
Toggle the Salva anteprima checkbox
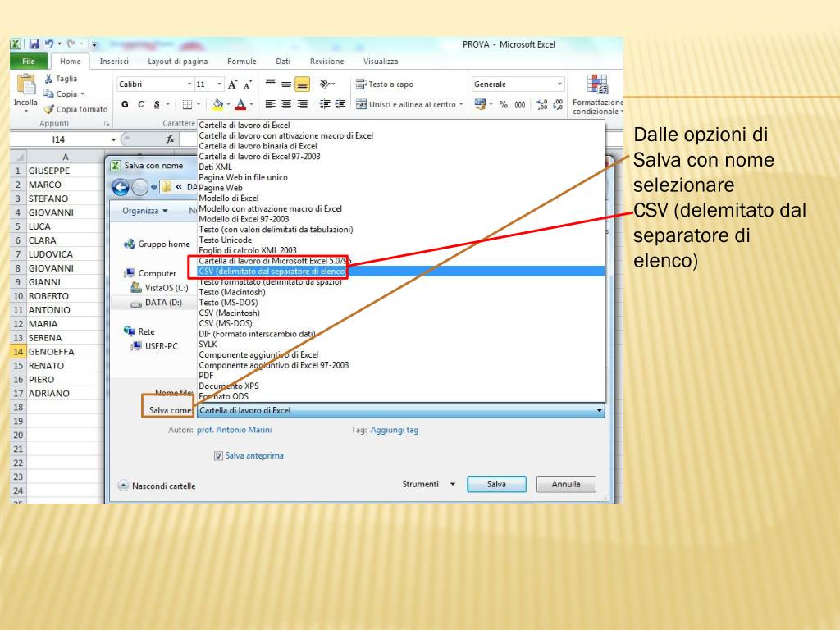[218, 456]
